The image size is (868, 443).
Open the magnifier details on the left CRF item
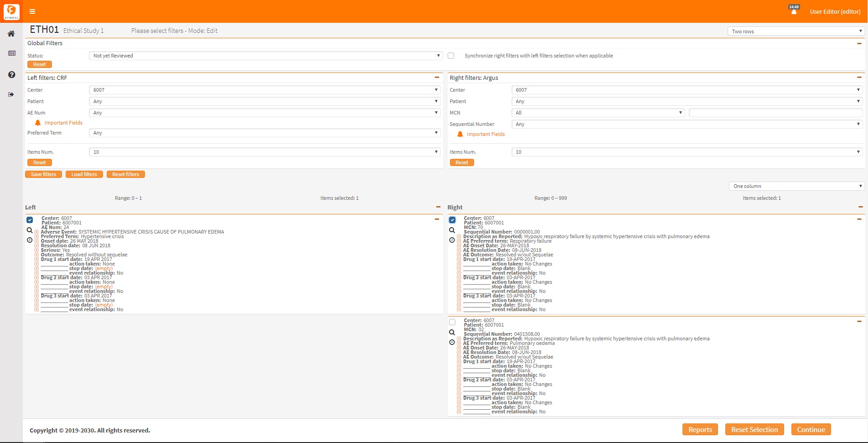(x=30, y=230)
